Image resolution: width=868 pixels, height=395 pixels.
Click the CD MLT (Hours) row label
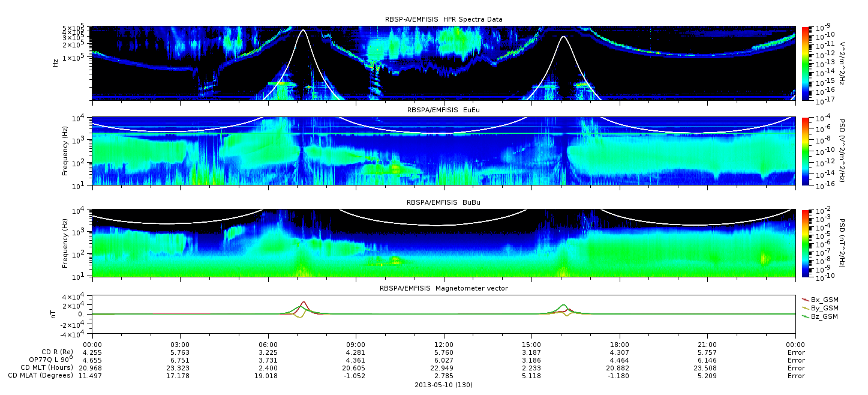[x=47, y=367]
